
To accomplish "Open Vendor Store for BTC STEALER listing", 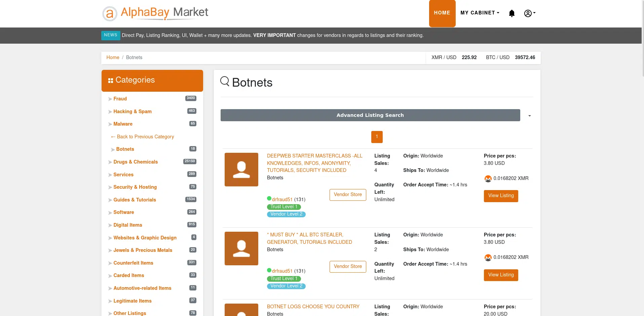I will [x=348, y=267].
